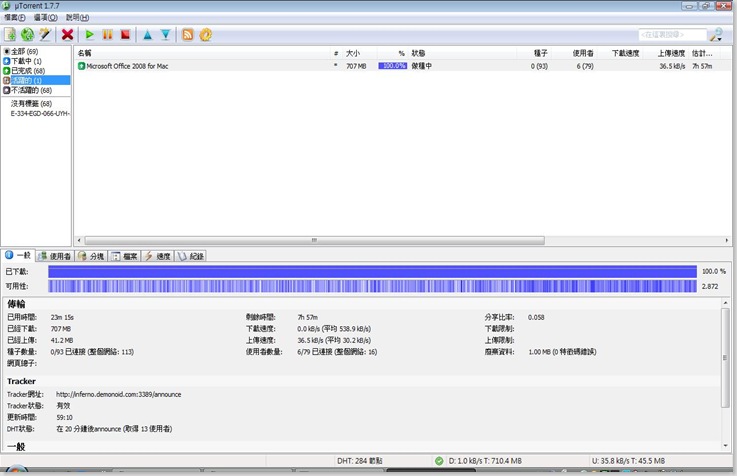This screenshot has height=476, width=737.
Task: Select the Microsoft Office 2008 for Mac torrent
Action: click(127, 66)
